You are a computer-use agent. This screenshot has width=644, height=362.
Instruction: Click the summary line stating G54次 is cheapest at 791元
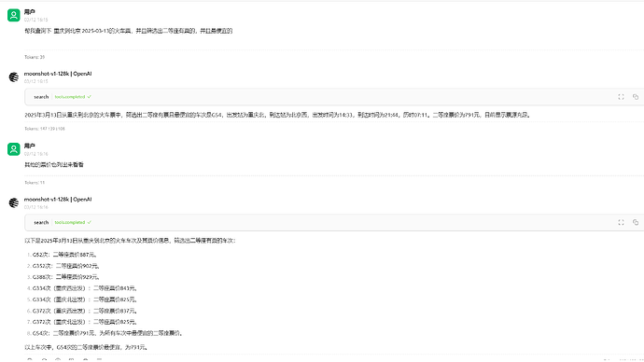pyautogui.click(x=86, y=347)
